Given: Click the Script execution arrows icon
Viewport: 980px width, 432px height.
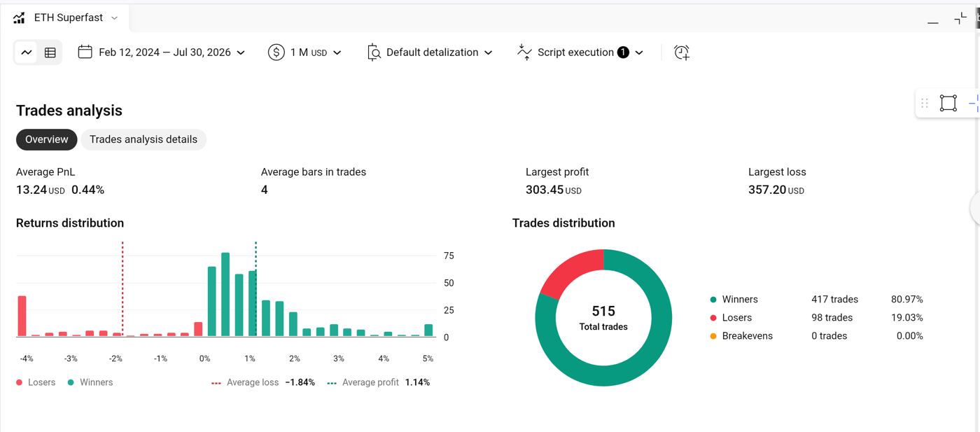Looking at the screenshot, I should [x=524, y=53].
